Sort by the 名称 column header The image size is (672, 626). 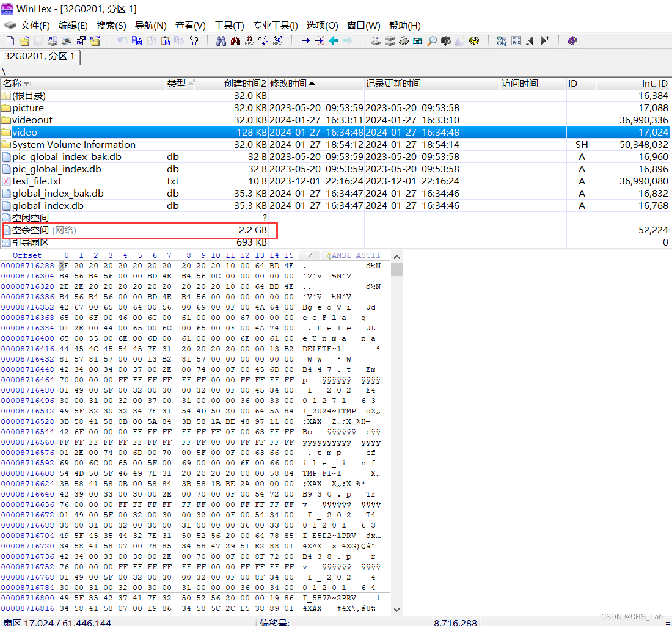click(83, 84)
